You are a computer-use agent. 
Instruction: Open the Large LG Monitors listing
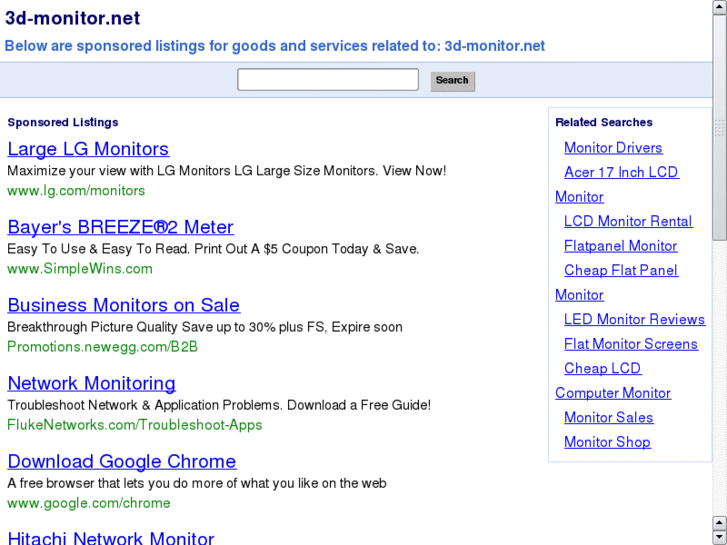pos(88,149)
